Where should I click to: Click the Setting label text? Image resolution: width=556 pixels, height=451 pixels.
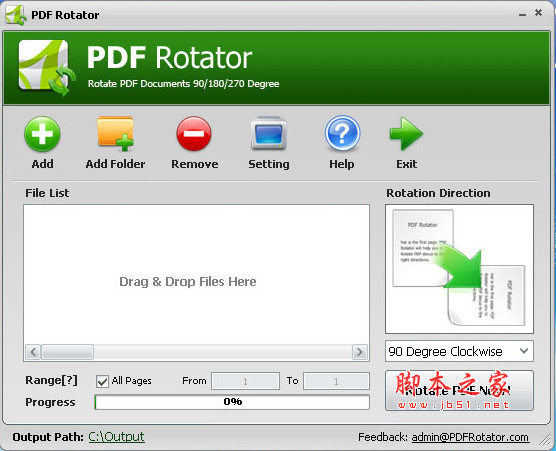pos(269,164)
